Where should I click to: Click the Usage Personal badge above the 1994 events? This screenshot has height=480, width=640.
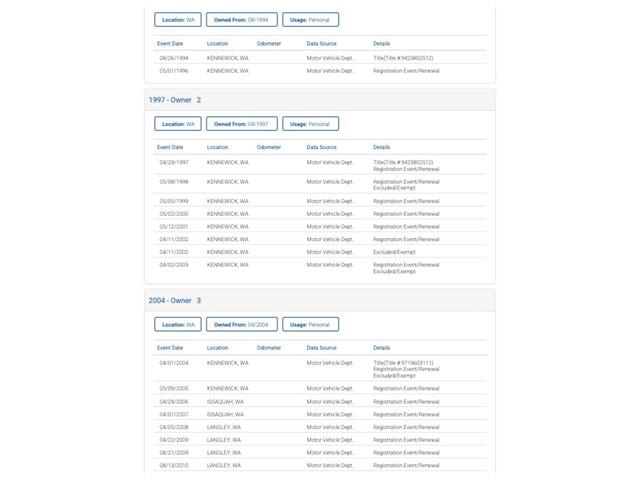point(310,20)
